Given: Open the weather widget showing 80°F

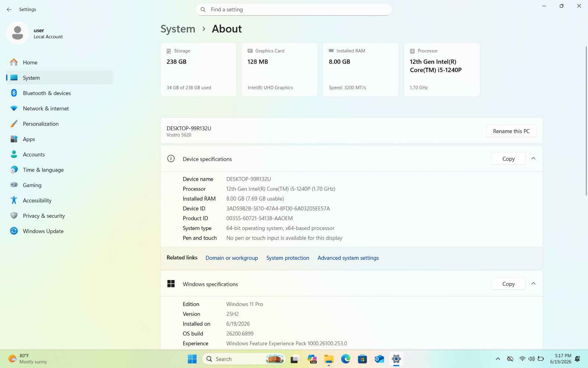Looking at the screenshot, I should tap(28, 359).
